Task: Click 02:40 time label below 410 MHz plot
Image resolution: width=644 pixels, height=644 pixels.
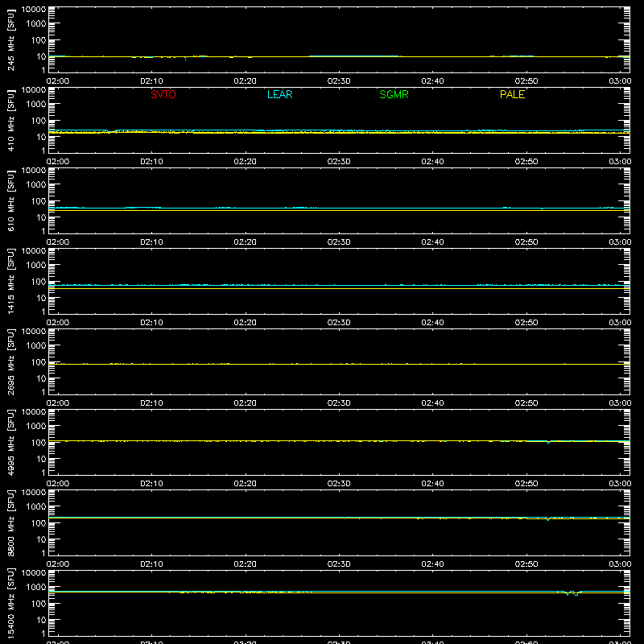Action: coord(432,162)
